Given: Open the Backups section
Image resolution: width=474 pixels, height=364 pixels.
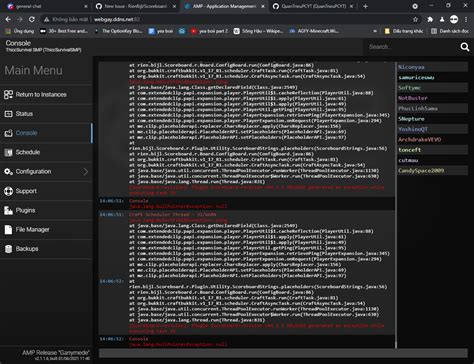Looking at the screenshot, I should (46, 249).
